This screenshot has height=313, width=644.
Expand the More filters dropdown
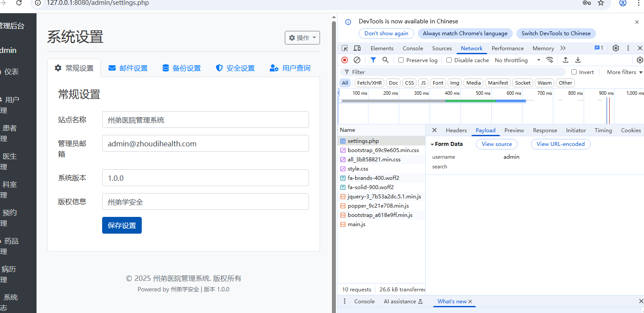tap(625, 72)
